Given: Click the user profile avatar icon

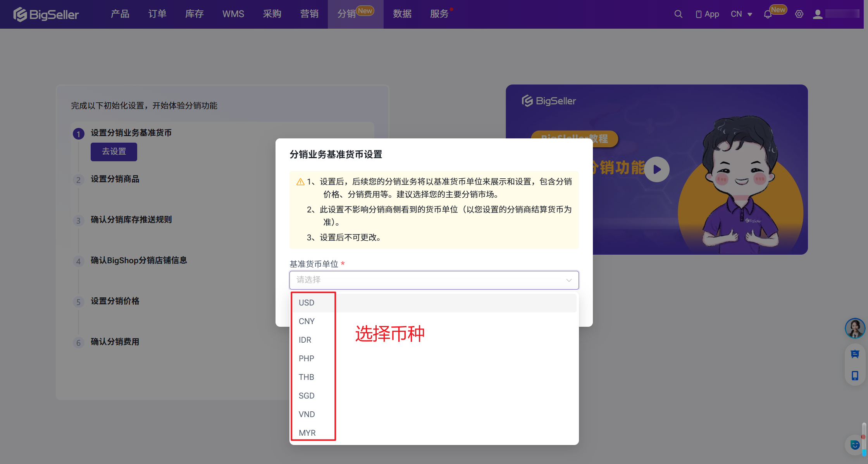Looking at the screenshot, I should pyautogui.click(x=818, y=14).
